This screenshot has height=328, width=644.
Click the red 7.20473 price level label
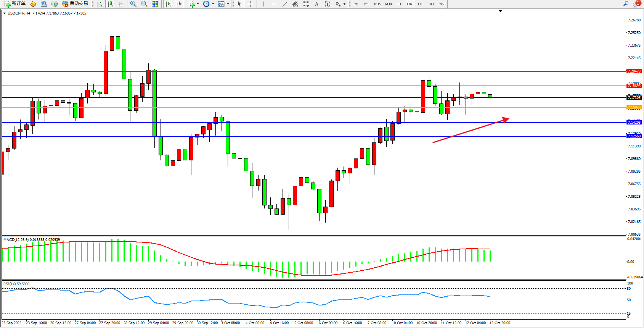634,71
